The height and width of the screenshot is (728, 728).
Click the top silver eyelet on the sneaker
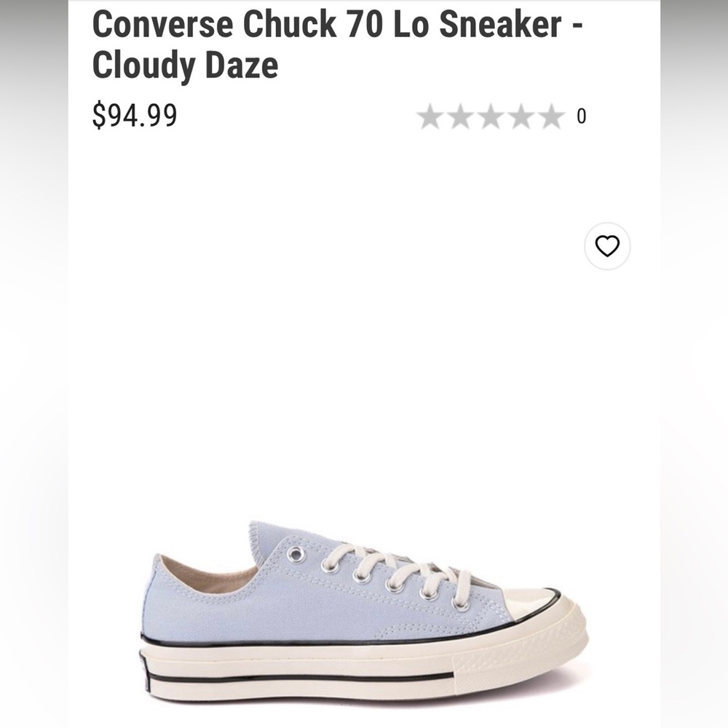(296, 555)
